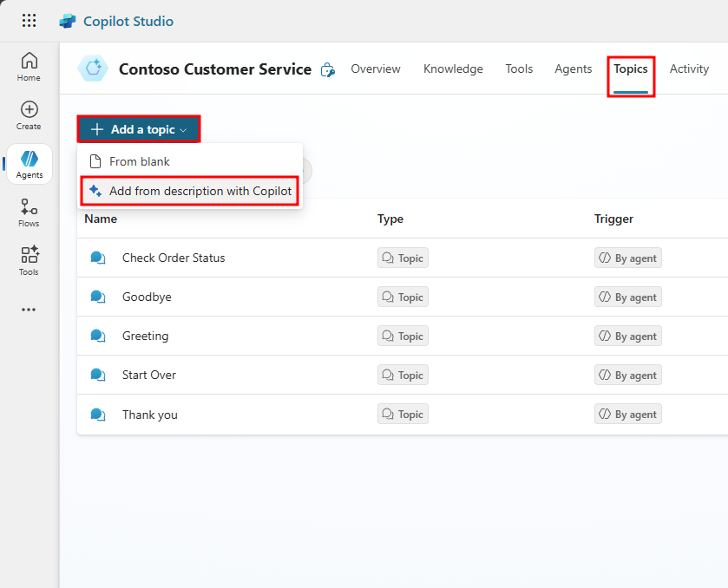
Task: Open the Check Order Status topic
Action: coord(174,258)
